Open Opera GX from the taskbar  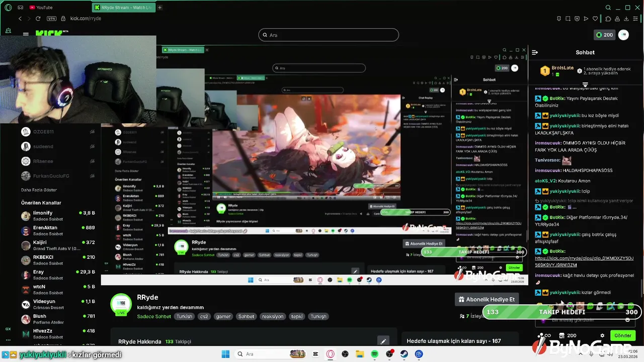click(x=331, y=354)
